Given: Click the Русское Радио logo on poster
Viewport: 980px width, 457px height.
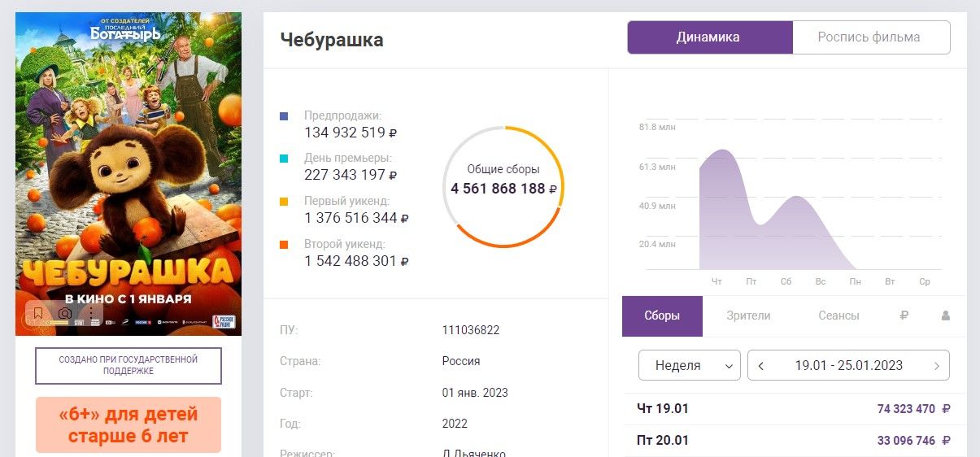Looking at the screenshot, I should [224, 321].
